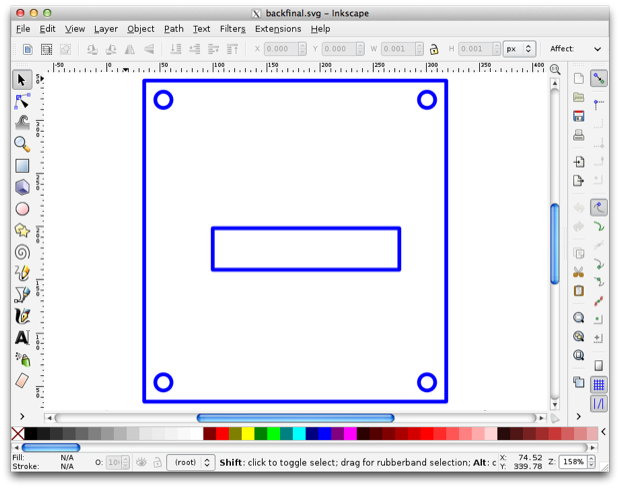Viewport: 620px width, 488px height.
Task: Open the File menu
Action: pyautogui.click(x=23, y=29)
